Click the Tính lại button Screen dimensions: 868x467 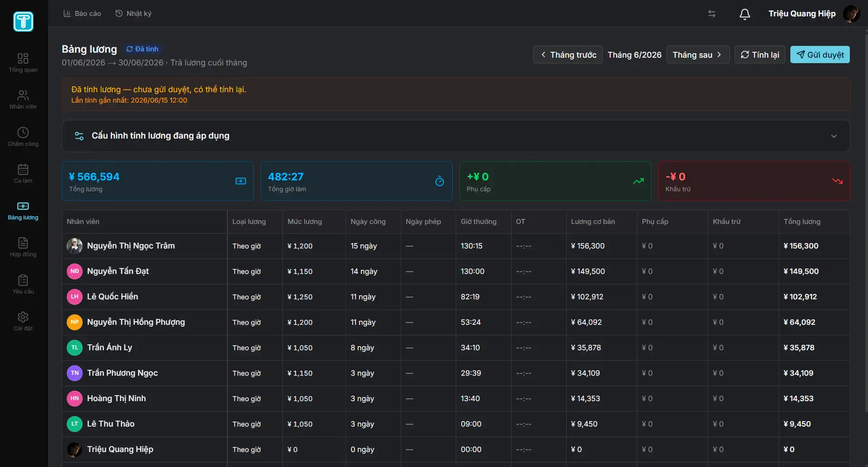(760, 55)
